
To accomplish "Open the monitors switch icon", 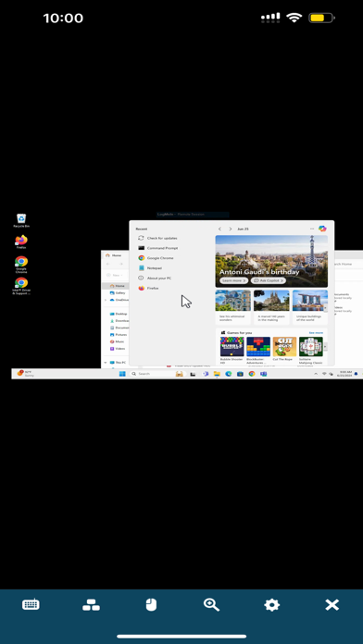I will (91, 604).
